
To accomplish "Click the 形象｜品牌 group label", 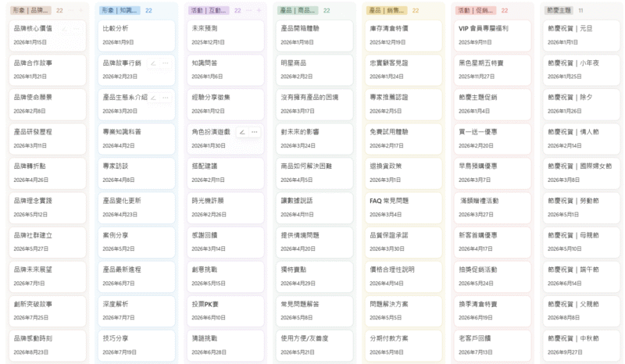I will [x=30, y=10].
